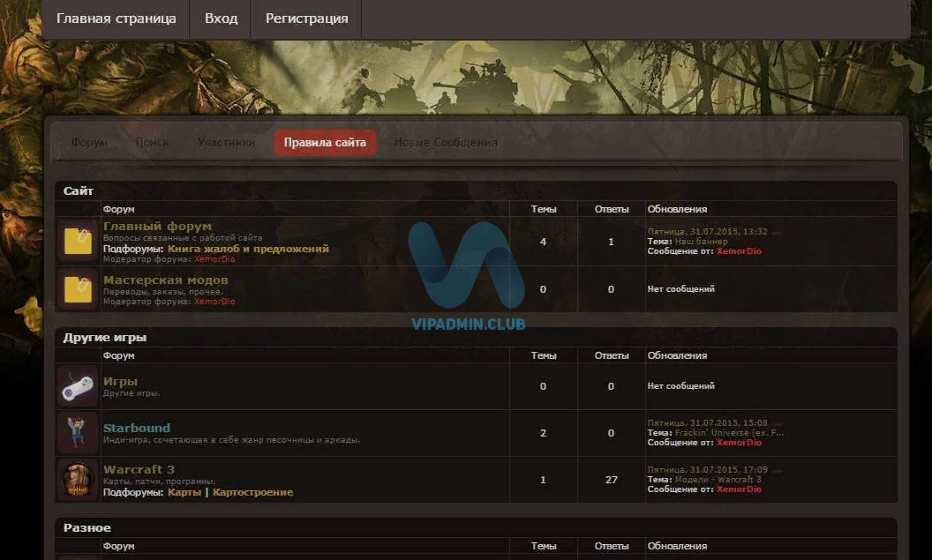
Task: Click XemorDio author in Warcraft 3 updates
Action: [739, 489]
